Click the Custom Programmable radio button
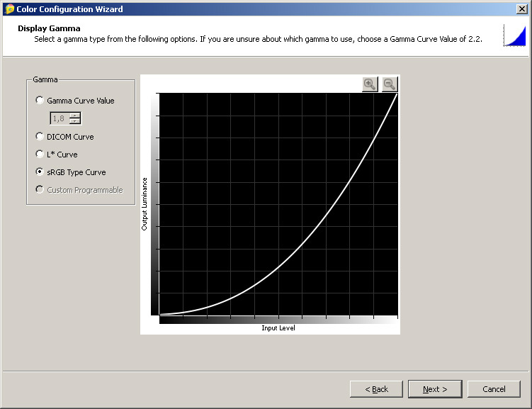Screen dimensions: 532x409 (40, 189)
